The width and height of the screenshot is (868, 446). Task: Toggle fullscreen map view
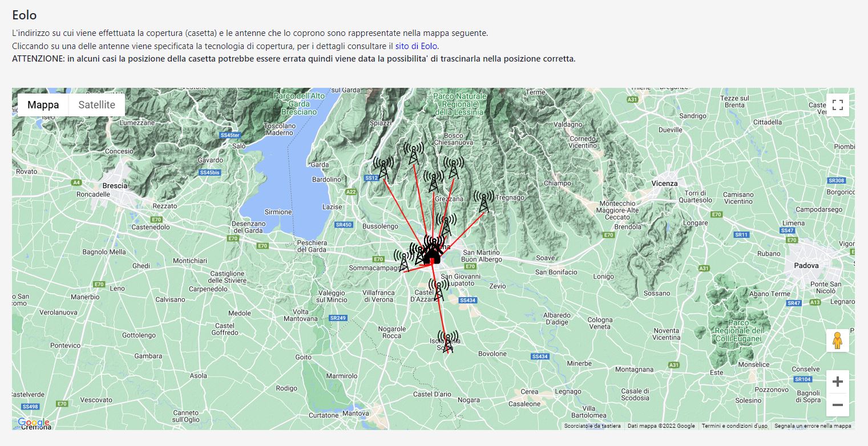(837, 105)
